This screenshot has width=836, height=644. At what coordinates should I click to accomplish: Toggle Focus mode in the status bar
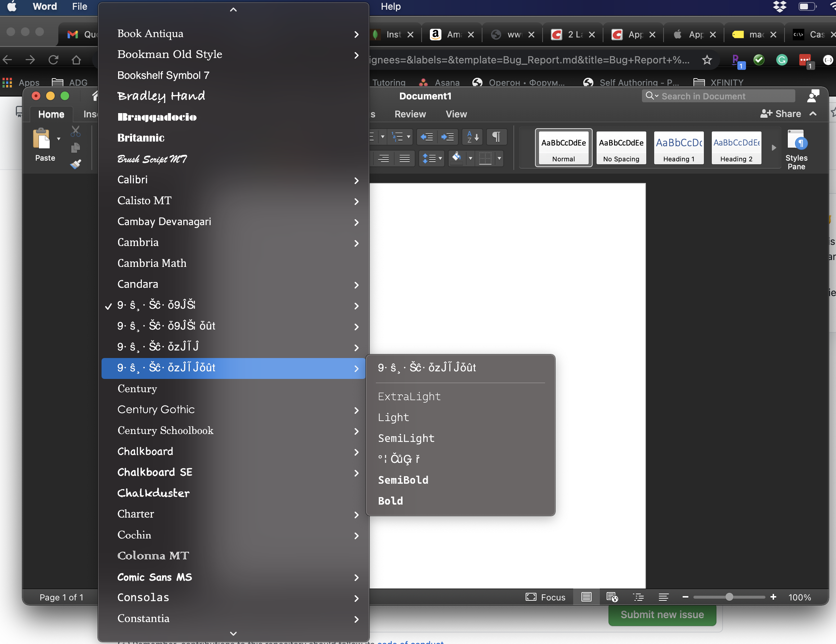545,597
